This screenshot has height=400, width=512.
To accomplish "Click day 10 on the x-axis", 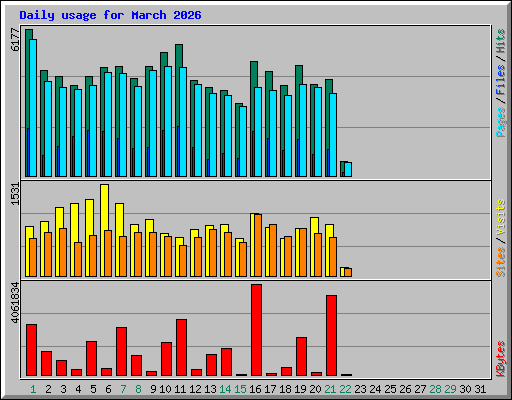I will 165,389.
